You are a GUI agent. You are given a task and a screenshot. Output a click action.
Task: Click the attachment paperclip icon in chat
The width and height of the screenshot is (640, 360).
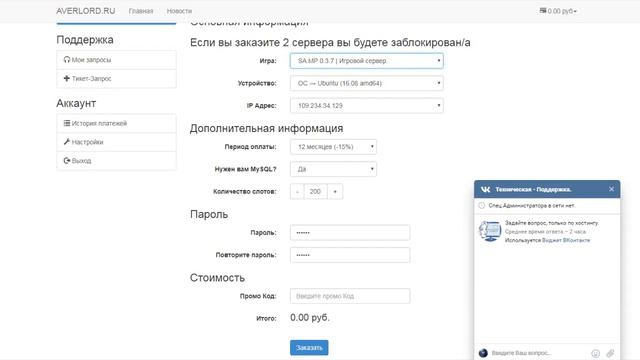(610, 353)
